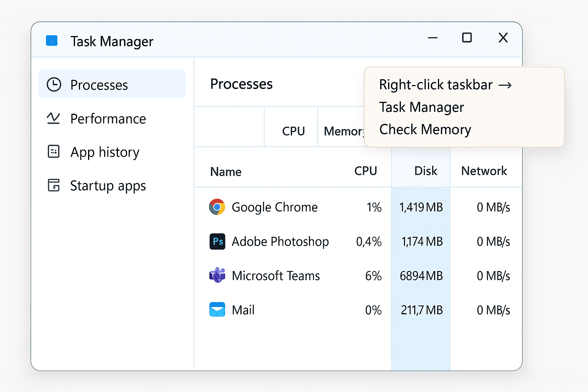The image size is (588, 392).
Task: Click Mail's 0 MB/s network value
Action: pyautogui.click(x=493, y=310)
